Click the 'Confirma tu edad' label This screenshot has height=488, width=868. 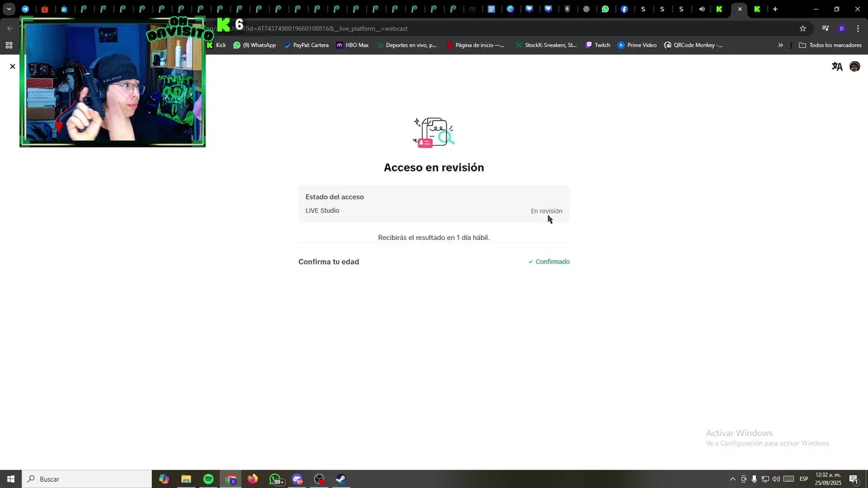click(329, 262)
